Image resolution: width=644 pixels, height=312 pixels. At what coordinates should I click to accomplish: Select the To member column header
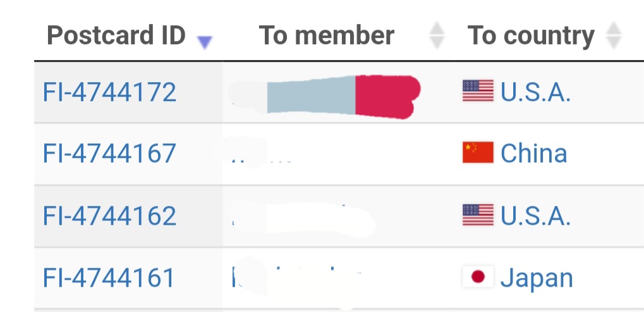coord(326,35)
